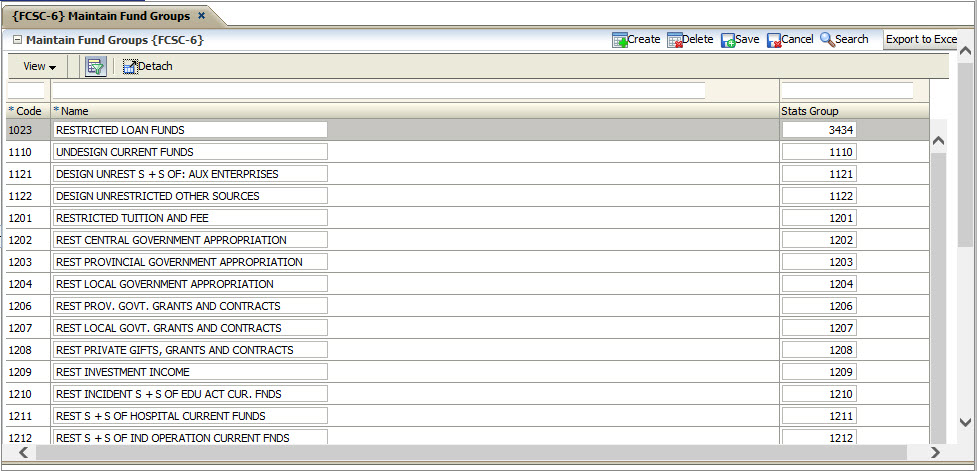Sort by the Name column header
This screenshot has width=977, height=471.
pyautogui.click(x=75, y=111)
